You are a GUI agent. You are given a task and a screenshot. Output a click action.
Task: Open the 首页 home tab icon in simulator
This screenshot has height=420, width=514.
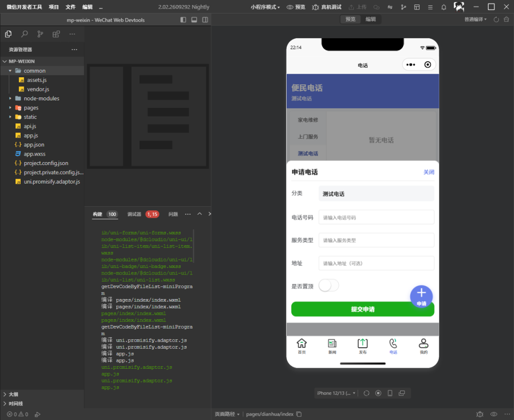[x=302, y=343]
